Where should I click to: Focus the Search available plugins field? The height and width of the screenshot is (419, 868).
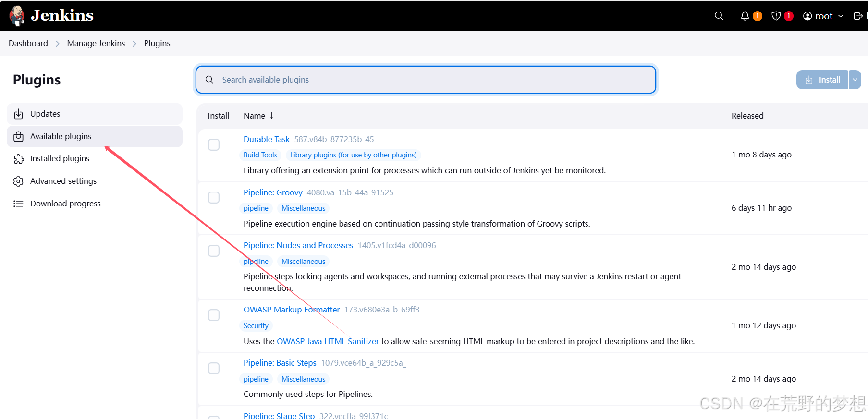point(426,80)
